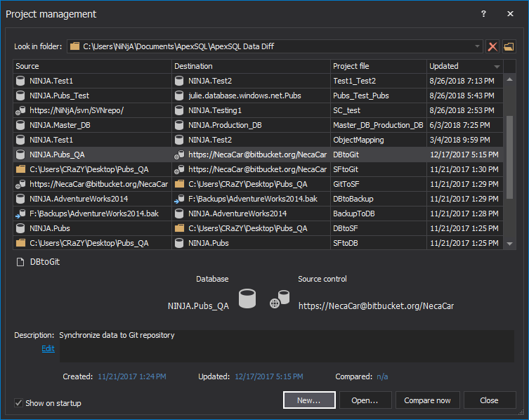Click the sort arrow on Updated column
529x420 pixels.
(x=497, y=67)
